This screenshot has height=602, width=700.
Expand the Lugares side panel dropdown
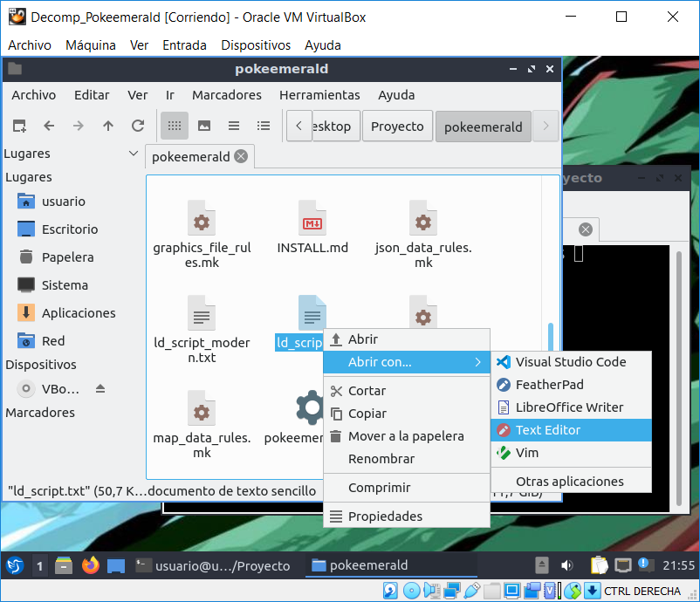(x=134, y=154)
